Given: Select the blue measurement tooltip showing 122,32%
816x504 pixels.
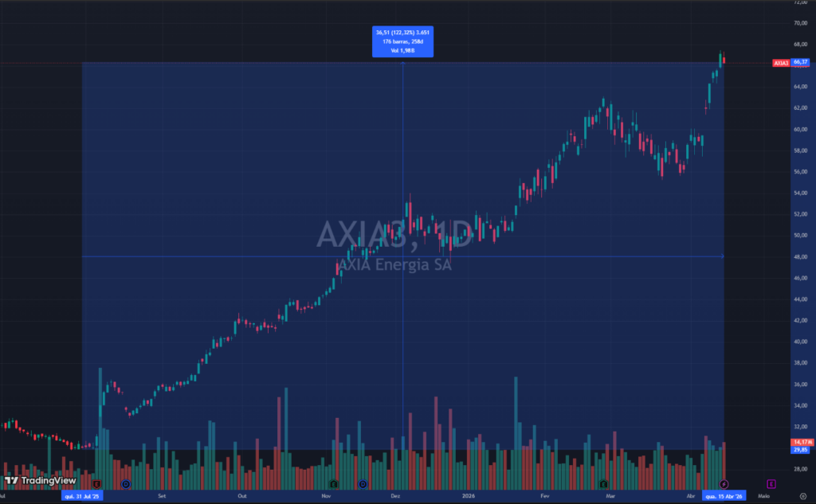Looking at the screenshot, I should click(x=402, y=41).
